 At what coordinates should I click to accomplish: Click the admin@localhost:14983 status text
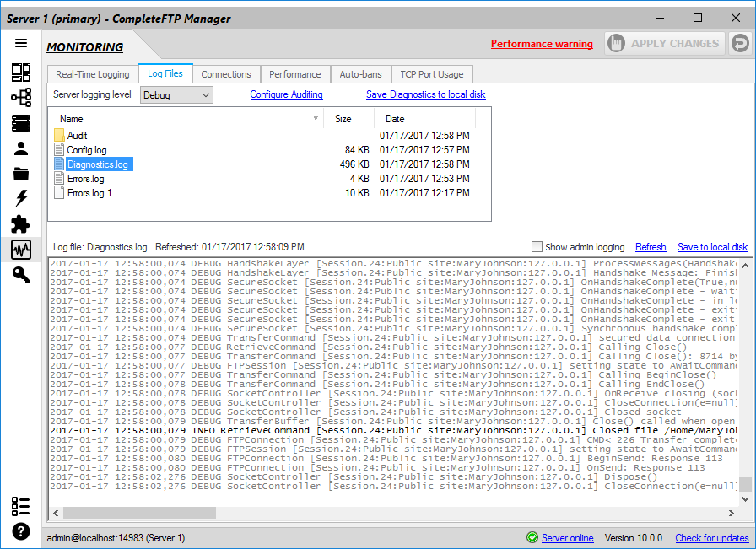click(x=116, y=538)
